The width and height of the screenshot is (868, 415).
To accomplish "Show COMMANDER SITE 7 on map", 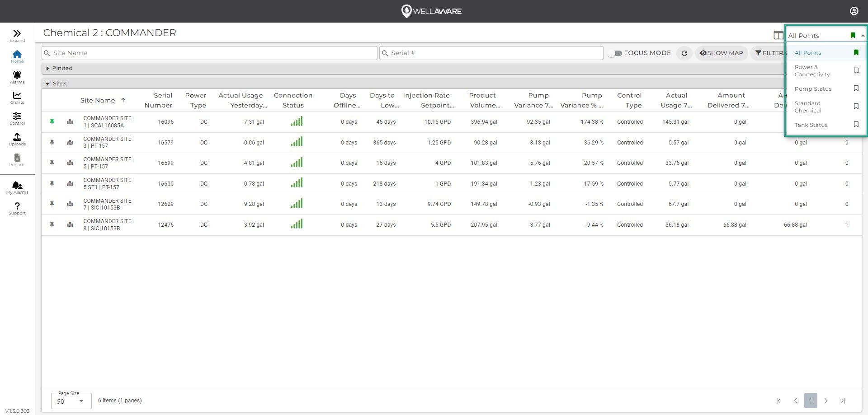I will pos(70,204).
